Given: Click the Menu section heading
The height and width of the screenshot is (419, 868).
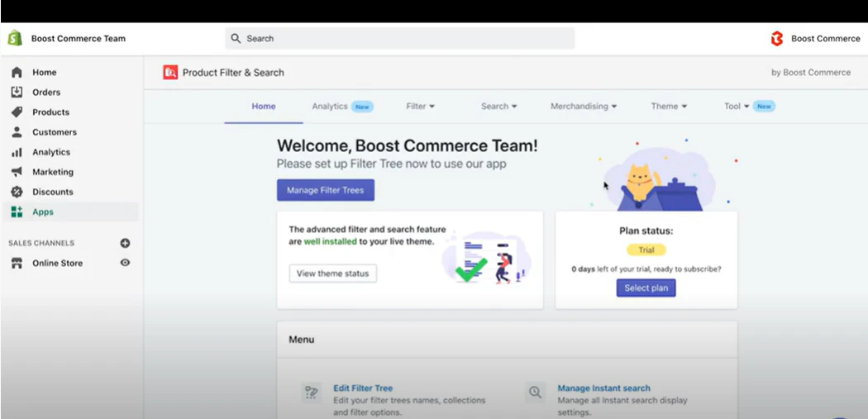Looking at the screenshot, I should pos(302,340).
